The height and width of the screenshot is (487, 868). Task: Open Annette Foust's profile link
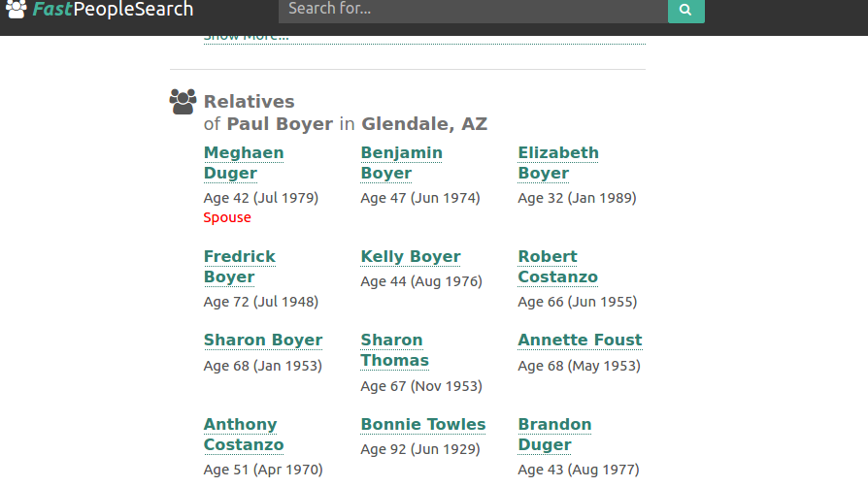point(581,341)
